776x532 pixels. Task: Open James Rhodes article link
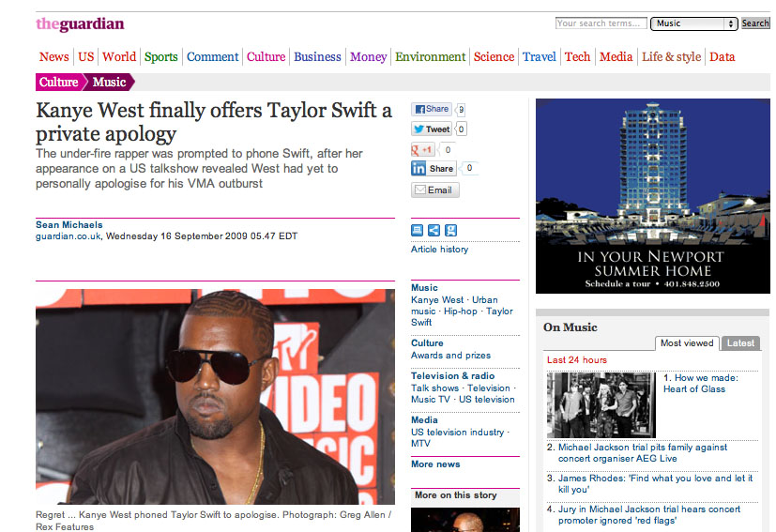655,484
